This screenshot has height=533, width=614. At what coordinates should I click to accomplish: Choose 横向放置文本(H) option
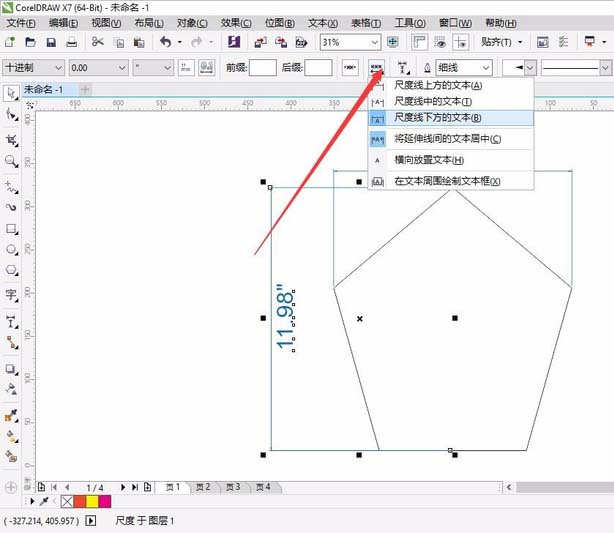[451, 160]
